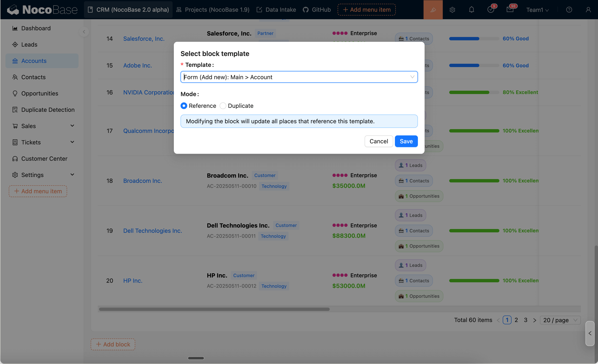
Task: Select the Reference mode radio button
Action: point(184,106)
